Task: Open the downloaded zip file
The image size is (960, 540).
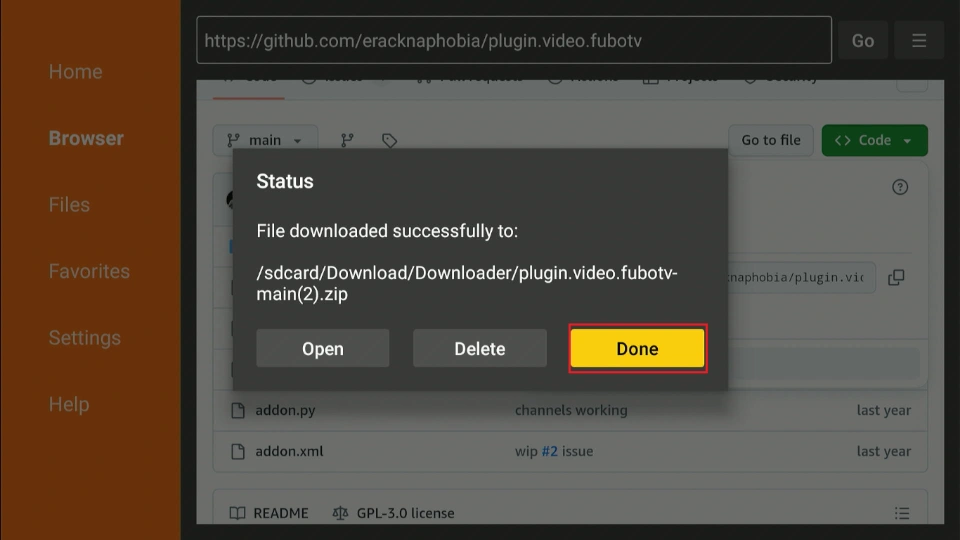Action: (x=323, y=348)
